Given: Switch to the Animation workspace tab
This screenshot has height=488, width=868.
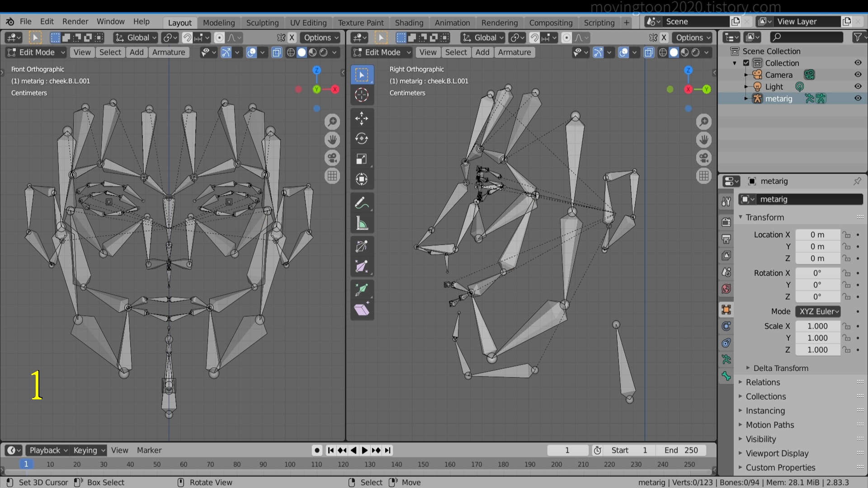Looking at the screenshot, I should (452, 23).
